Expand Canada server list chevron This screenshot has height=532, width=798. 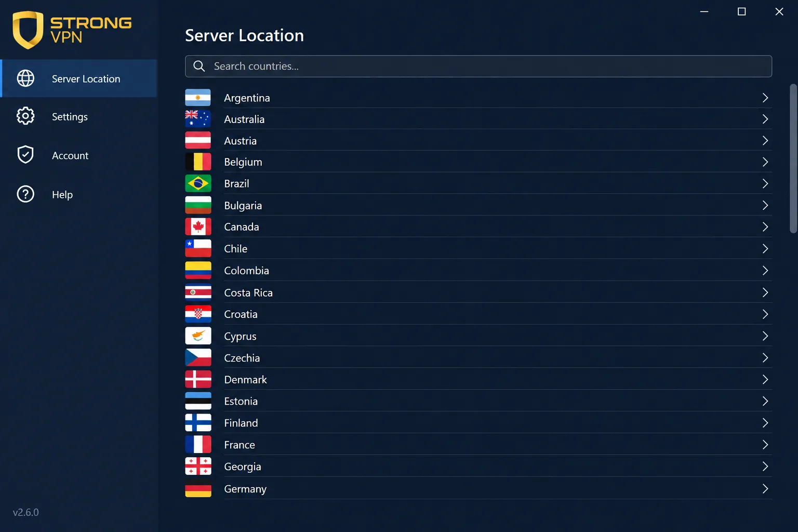(765, 227)
